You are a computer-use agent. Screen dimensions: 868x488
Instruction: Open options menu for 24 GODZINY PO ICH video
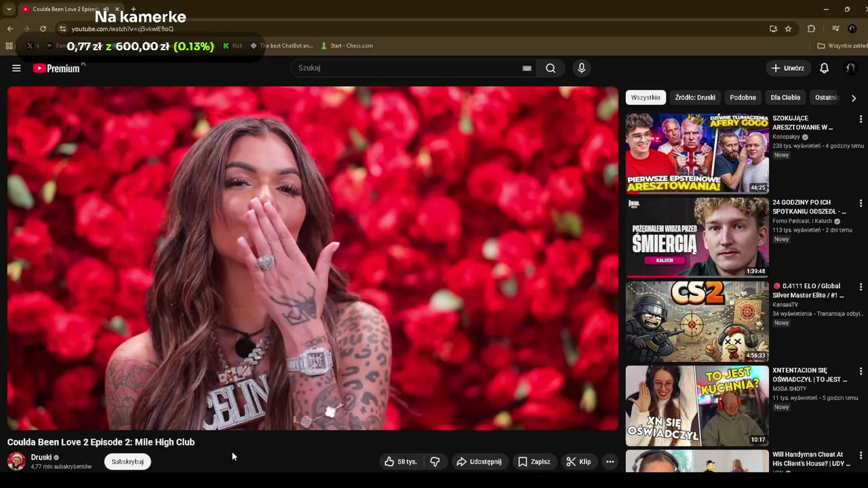pyautogui.click(x=861, y=203)
